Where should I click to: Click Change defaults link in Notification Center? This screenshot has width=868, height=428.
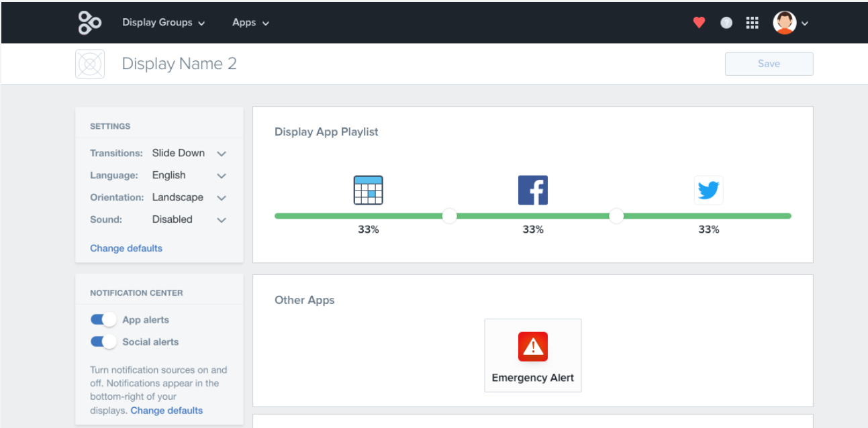pyautogui.click(x=166, y=411)
